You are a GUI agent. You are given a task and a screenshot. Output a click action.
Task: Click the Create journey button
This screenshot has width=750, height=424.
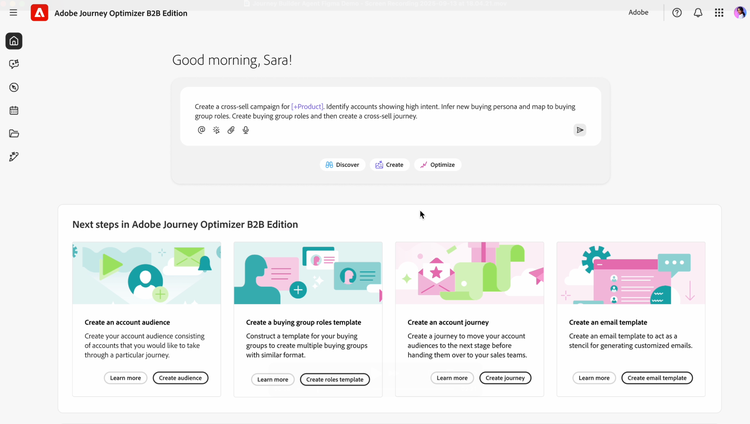pos(505,378)
